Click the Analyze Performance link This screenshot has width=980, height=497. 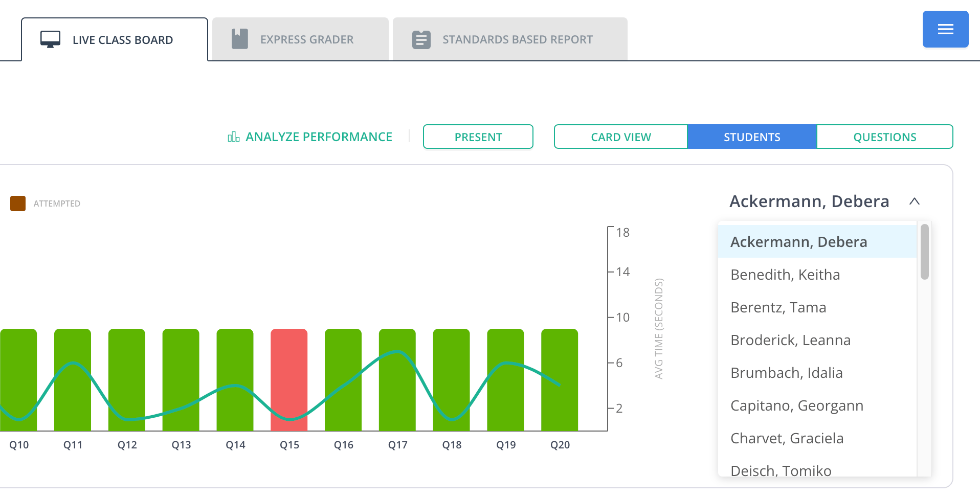[x=310, y=137]
